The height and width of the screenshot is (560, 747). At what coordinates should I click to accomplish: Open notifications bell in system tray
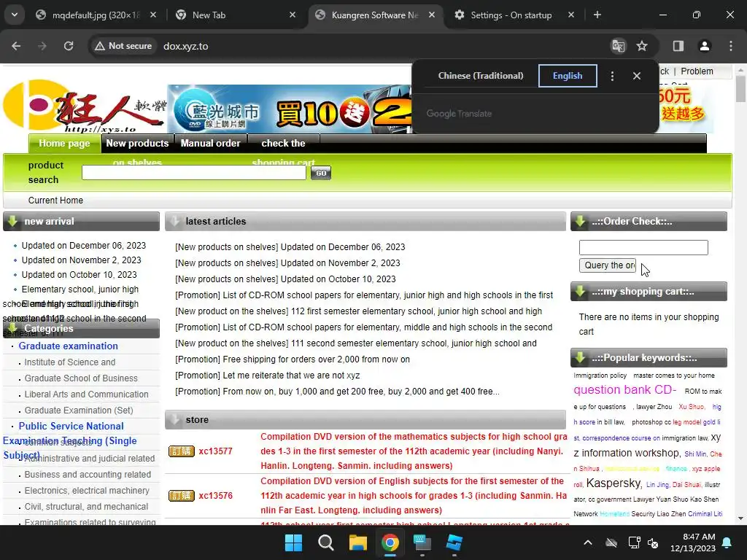[x=727, y=542]
